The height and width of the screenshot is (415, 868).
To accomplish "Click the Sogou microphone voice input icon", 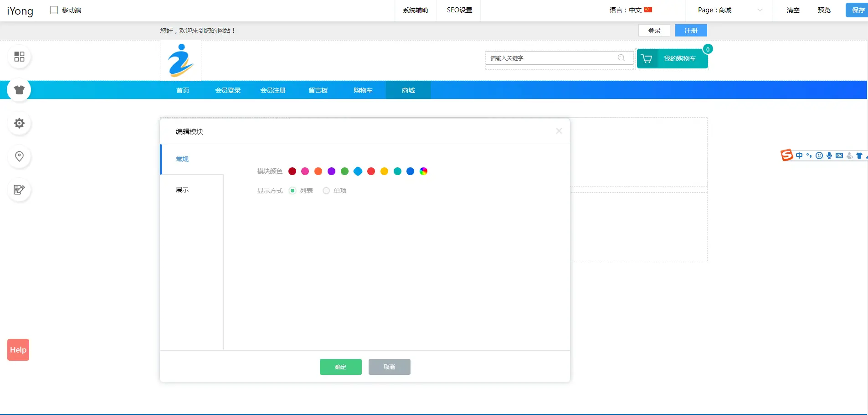I will [x=829, y=156].
